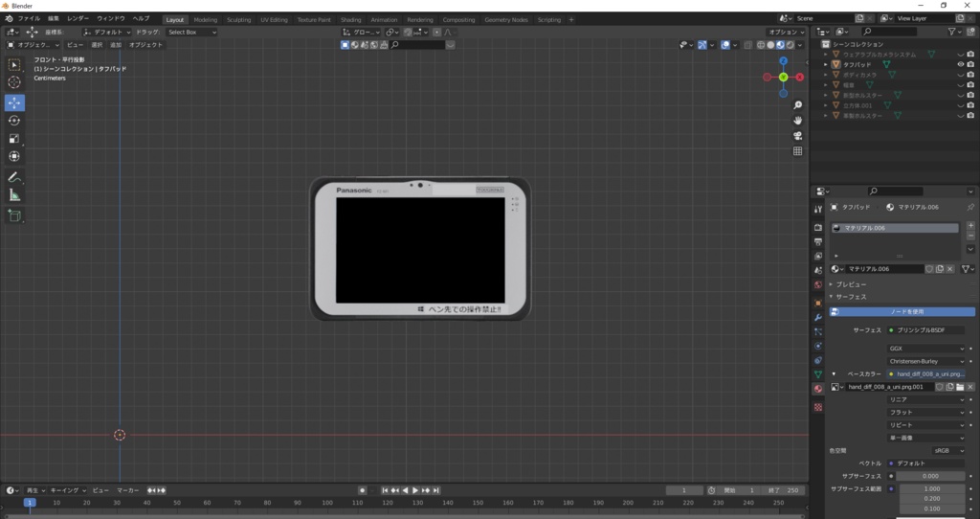Viewport: 980px width, 519px height.
Task: Click the outliner search field
Action: pyautogui.click(x=889, y=32)
